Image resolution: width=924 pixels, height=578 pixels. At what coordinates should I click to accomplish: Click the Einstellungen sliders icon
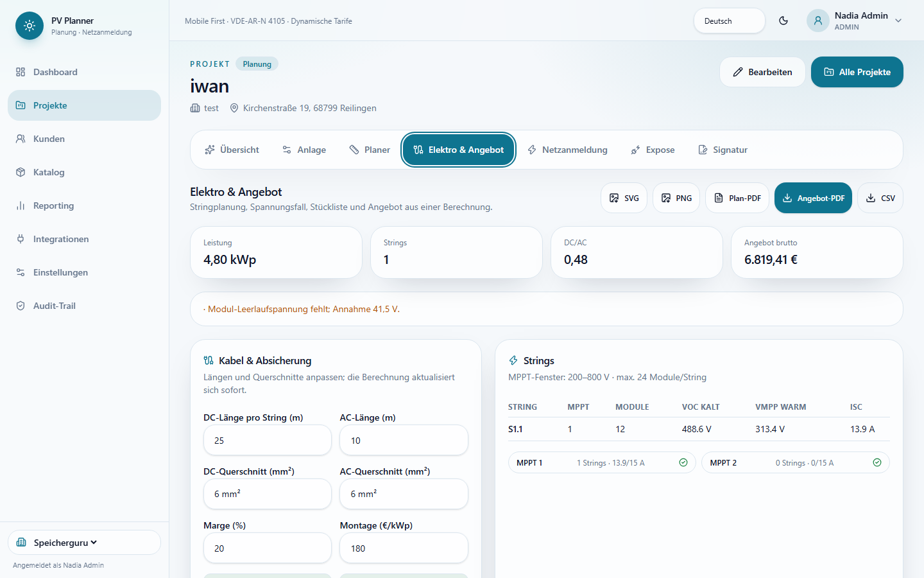click(21, 272)
